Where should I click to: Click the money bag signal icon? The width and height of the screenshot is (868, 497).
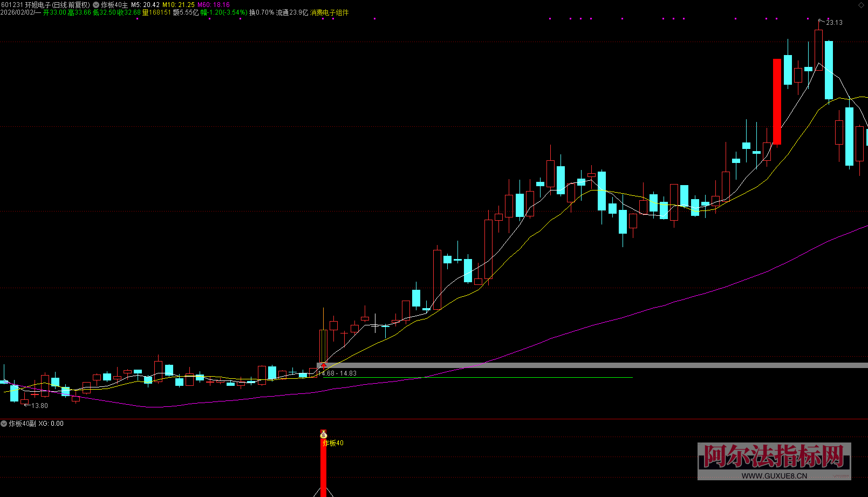[x=324, y=434]
